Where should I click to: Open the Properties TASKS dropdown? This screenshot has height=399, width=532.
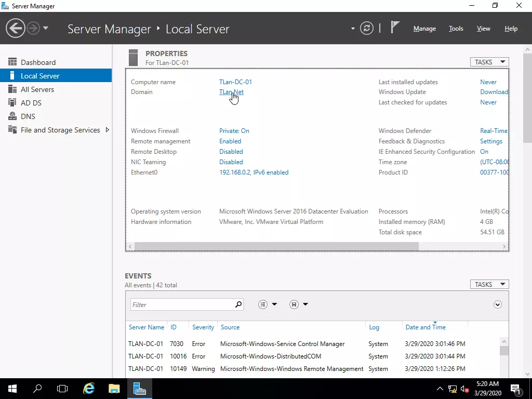tap(489, 62)
